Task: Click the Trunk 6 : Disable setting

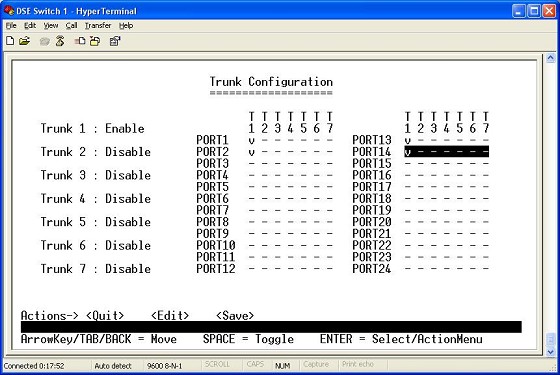Action: [x=96, y=245]
